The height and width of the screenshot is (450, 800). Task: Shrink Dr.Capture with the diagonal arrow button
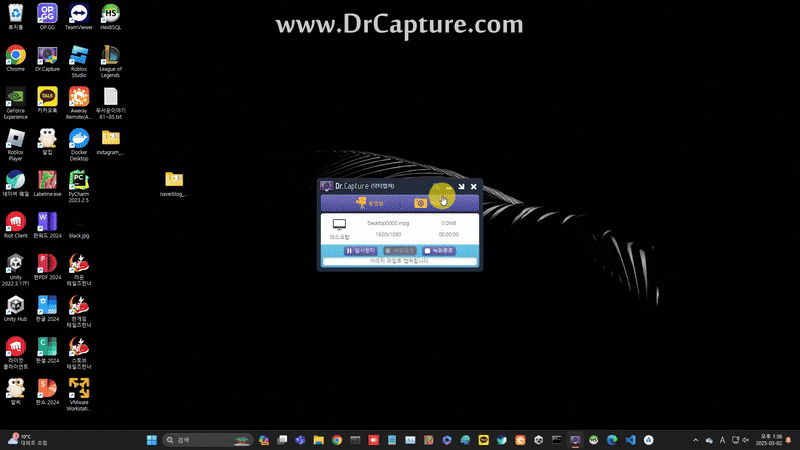pos(461,186)
